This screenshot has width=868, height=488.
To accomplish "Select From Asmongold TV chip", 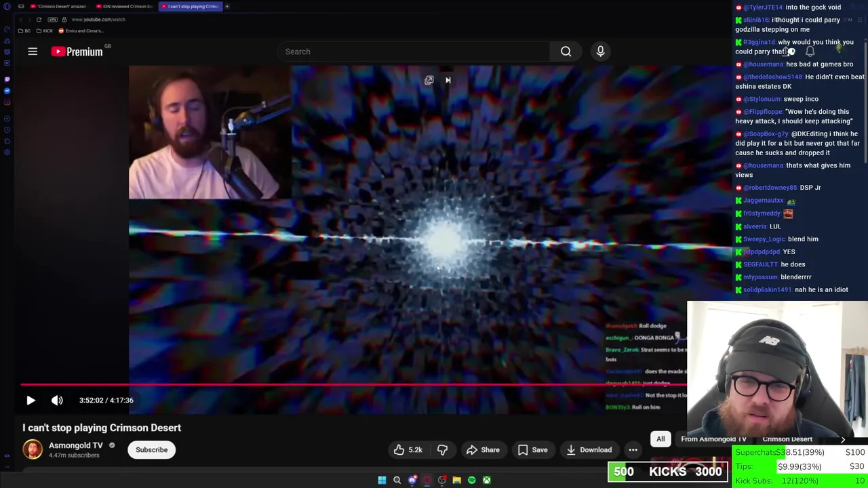I will tap(713, 439).
